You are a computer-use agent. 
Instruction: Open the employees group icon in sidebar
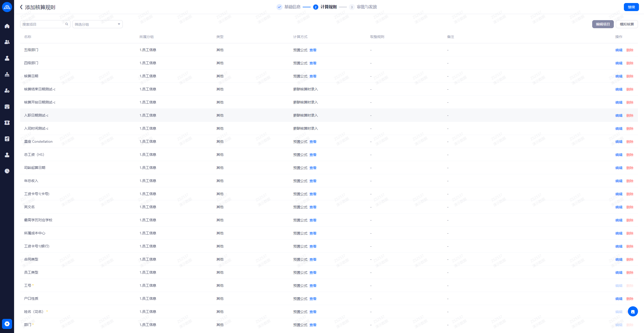pos(7,42)
